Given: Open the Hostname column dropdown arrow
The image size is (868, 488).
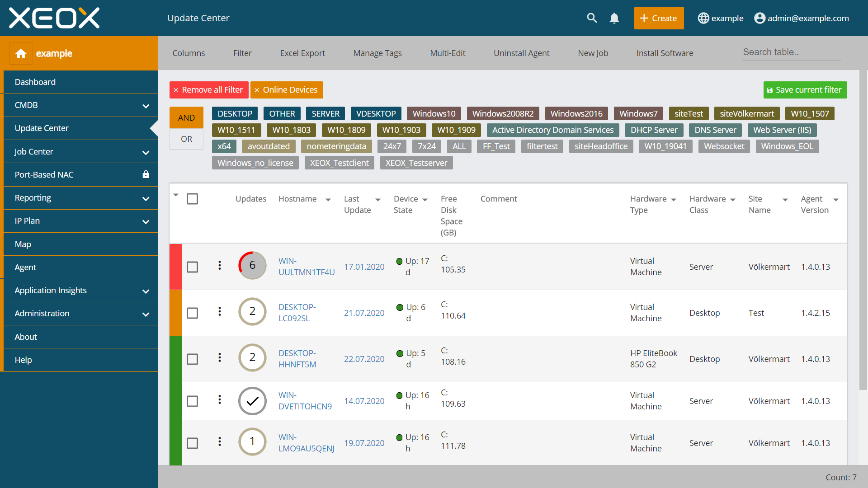Looking at the screenshot, I should 328,200.
